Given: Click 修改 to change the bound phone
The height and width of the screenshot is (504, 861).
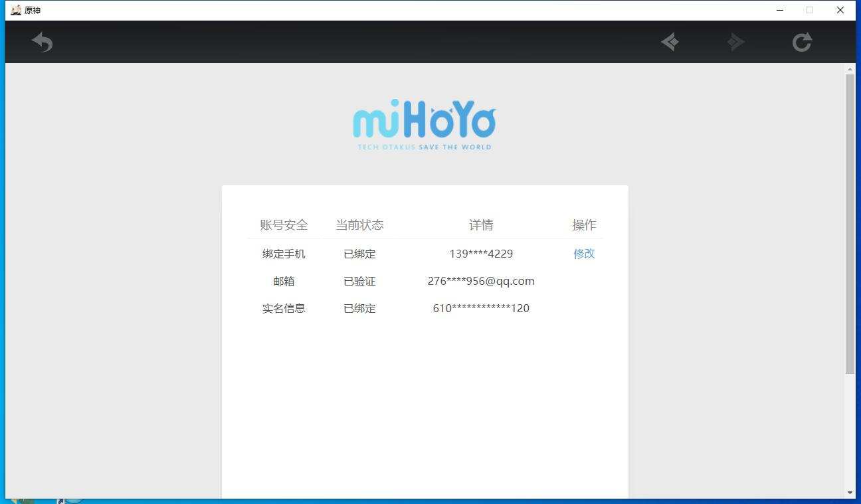Looking at the screenshot, I should click(584, 254).
